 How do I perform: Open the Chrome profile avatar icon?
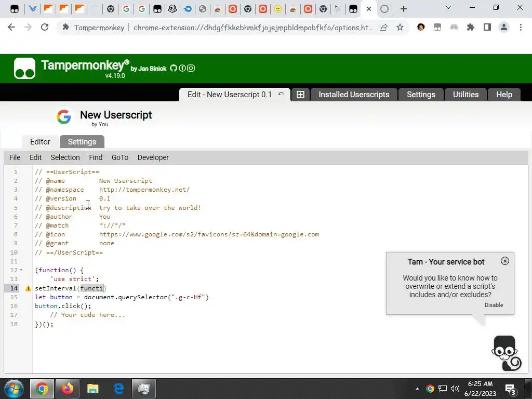pos(504,28)
